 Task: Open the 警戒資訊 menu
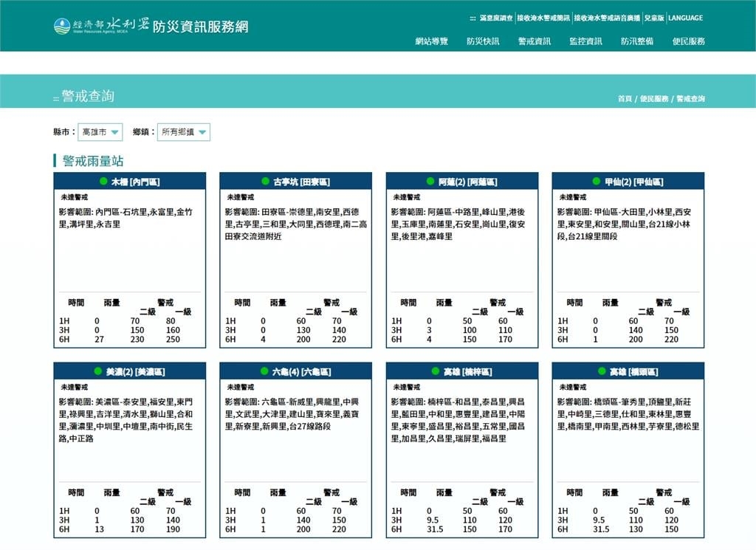[535, 41]
